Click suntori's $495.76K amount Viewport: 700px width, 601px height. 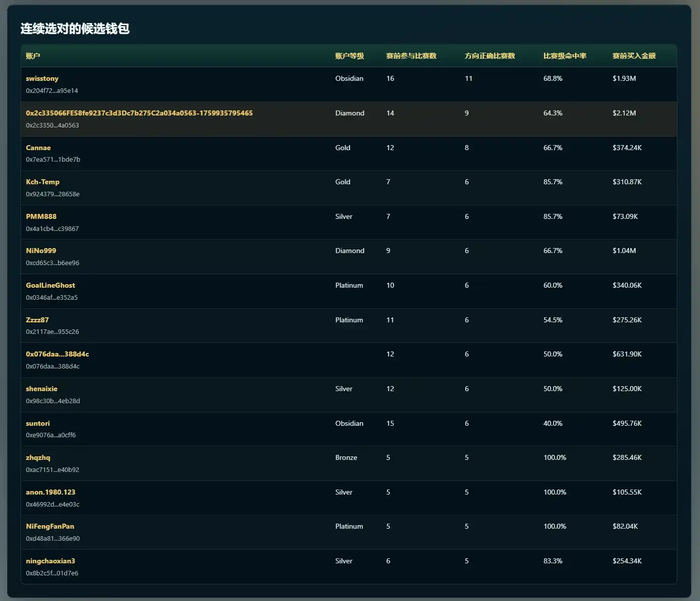pyautogui.click(x=627, y=423)
